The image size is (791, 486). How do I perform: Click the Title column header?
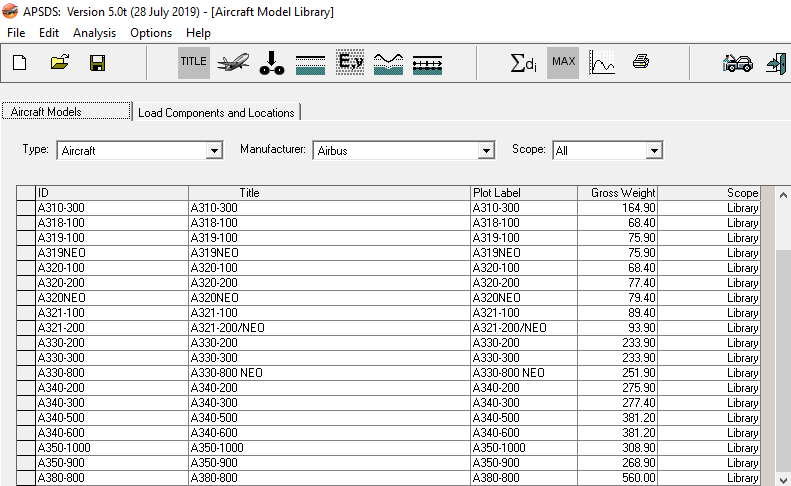tap(329, 193)
